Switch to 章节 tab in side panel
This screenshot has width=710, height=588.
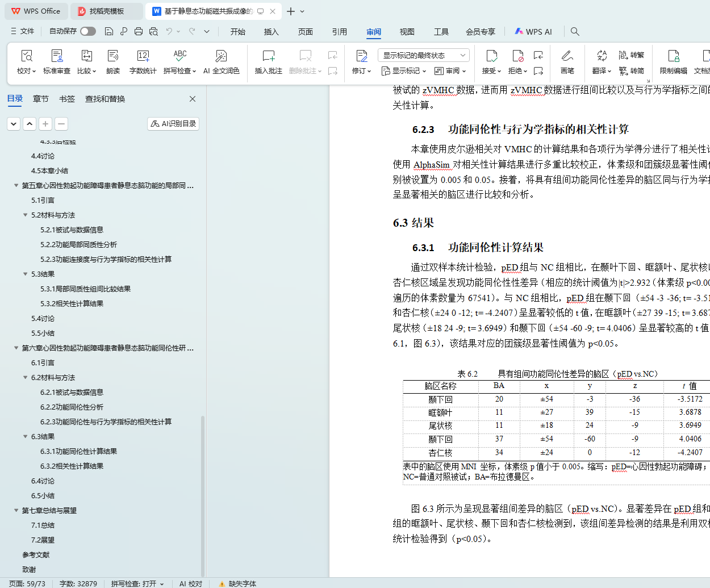coord(41,99)
